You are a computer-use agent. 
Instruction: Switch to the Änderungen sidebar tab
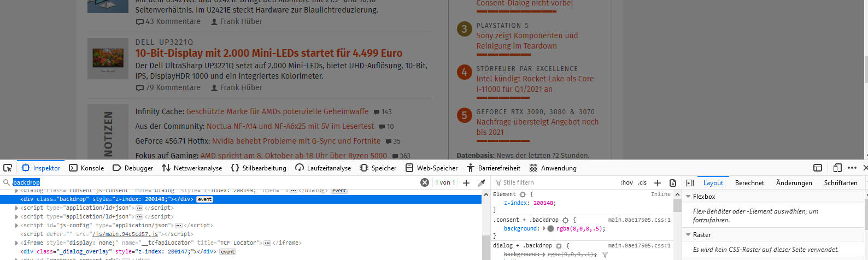click(x=794, y=183)
